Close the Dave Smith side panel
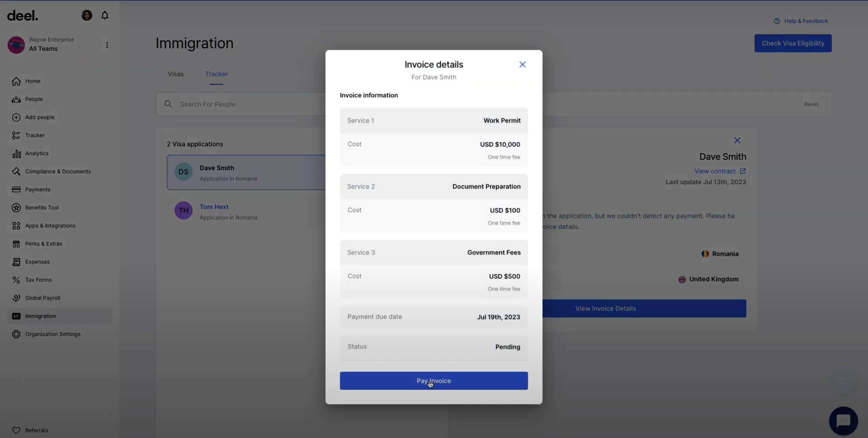Image resolution: width=868 pixels, height=438 pixels. click(x=737, y=140)
